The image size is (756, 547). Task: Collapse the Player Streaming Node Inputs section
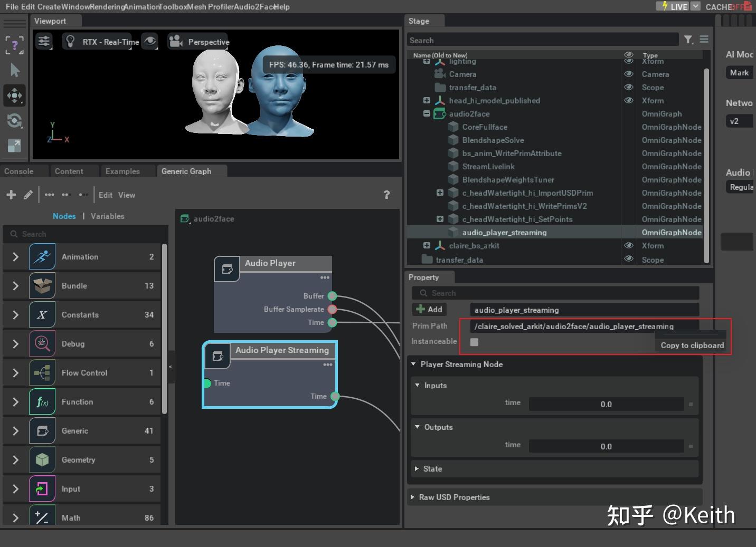pyautogui.click(x=417, y=386)
